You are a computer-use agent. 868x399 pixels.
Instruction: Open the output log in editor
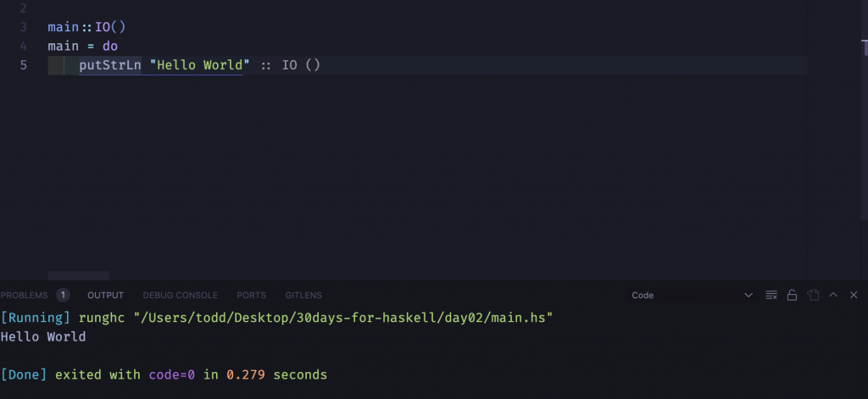point(813,295)
